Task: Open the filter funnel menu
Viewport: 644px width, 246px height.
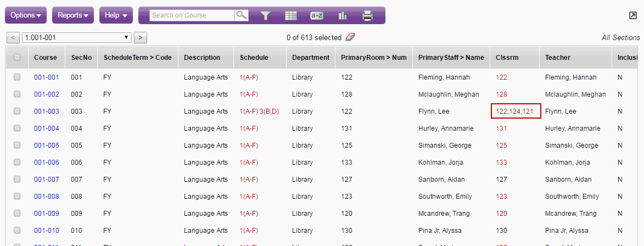Action: click(x=266, y=15)
